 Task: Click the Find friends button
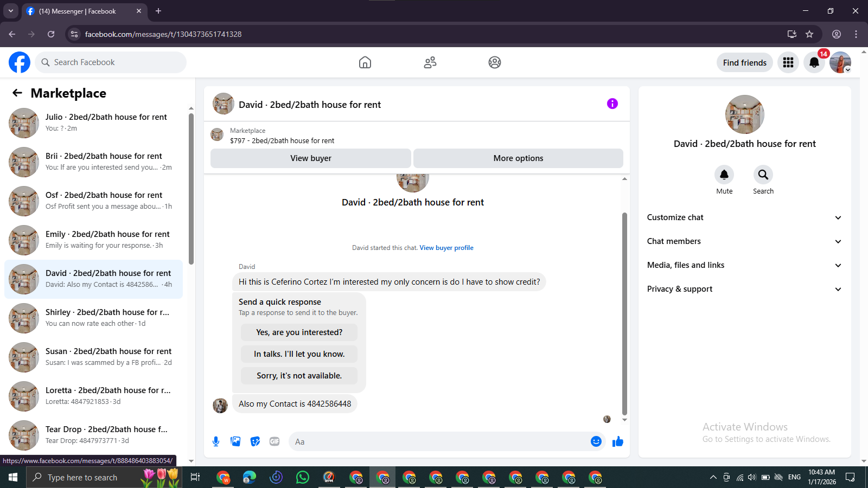pos(744,62)
